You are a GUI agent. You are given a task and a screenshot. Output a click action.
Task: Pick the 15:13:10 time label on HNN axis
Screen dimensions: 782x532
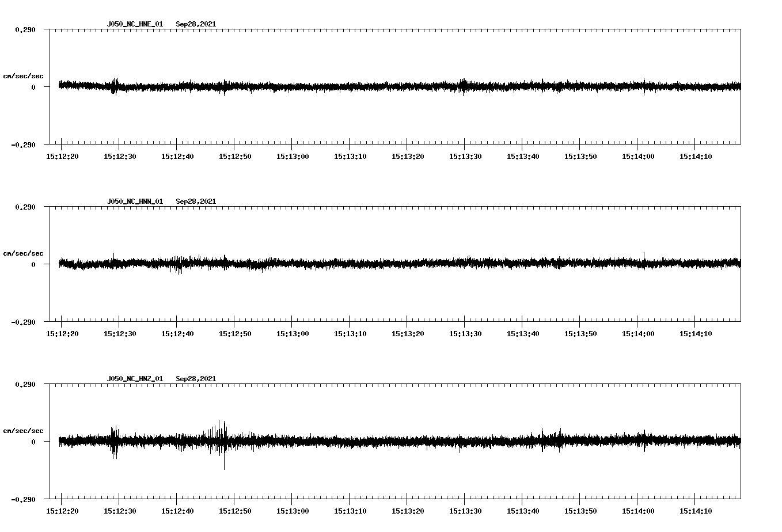pyautogui.click(x=350, y=334)
